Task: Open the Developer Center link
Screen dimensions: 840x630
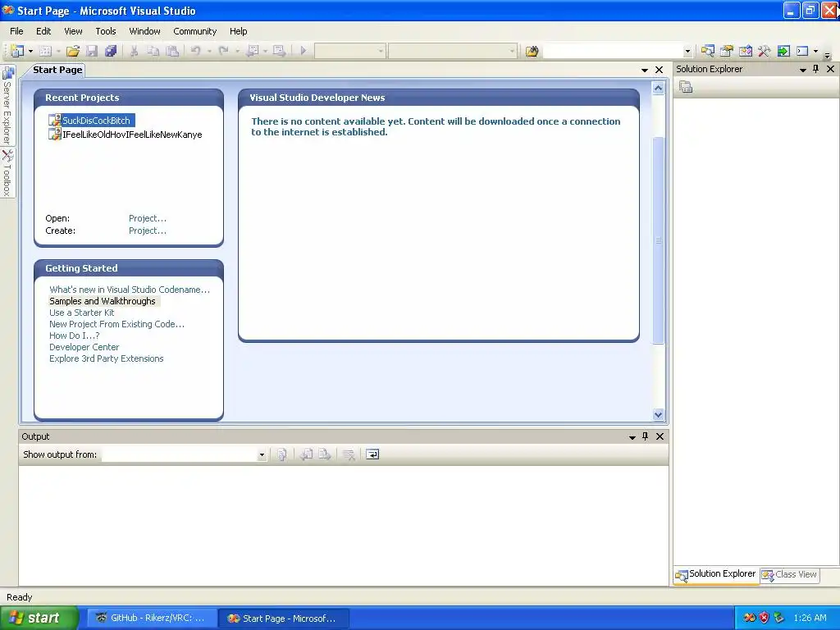Action: [84, 347]
